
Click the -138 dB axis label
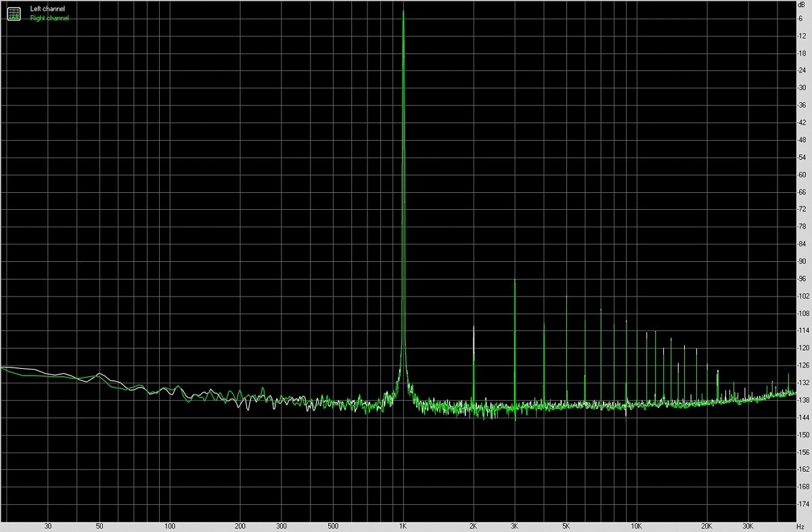pos(803,400)
